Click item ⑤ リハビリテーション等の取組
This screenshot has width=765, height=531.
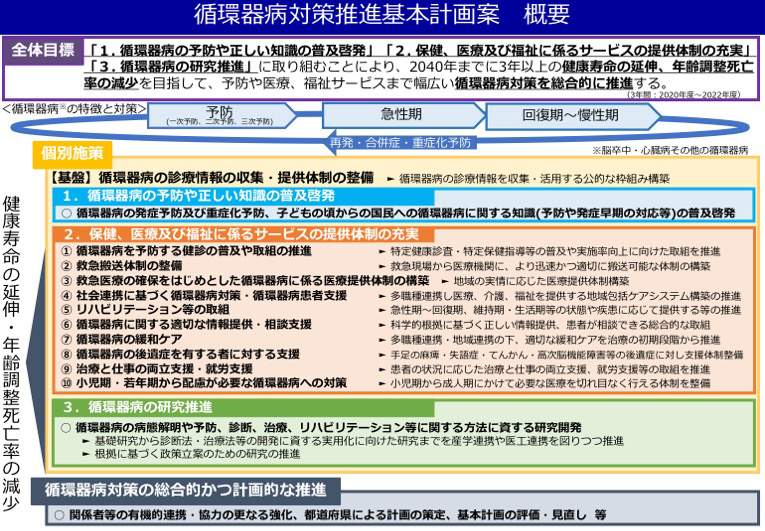pos(145,309)
